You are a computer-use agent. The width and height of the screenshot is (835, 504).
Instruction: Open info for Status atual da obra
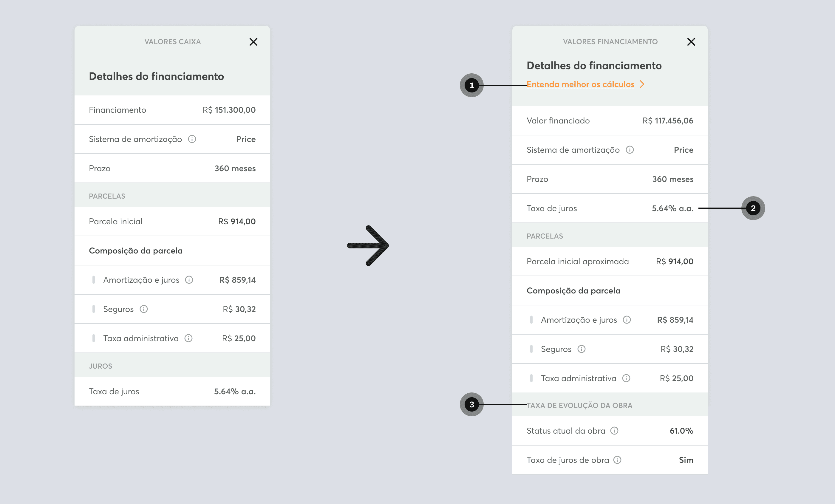click(614, 430)
